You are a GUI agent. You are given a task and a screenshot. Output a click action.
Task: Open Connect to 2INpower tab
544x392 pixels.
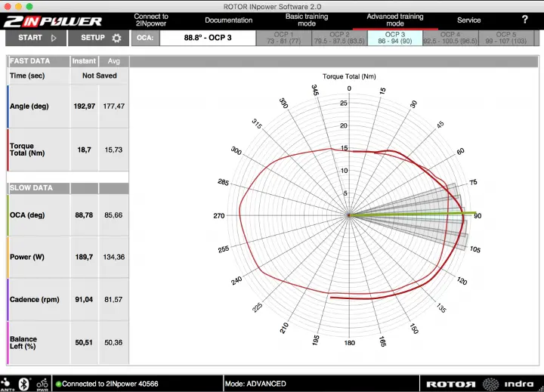click(x=151, y=20)
